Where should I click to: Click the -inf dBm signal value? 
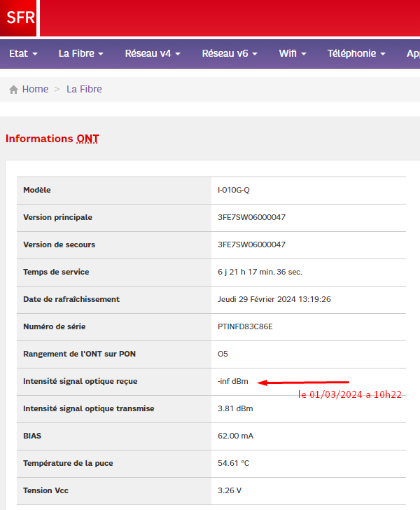click(233, 381)
